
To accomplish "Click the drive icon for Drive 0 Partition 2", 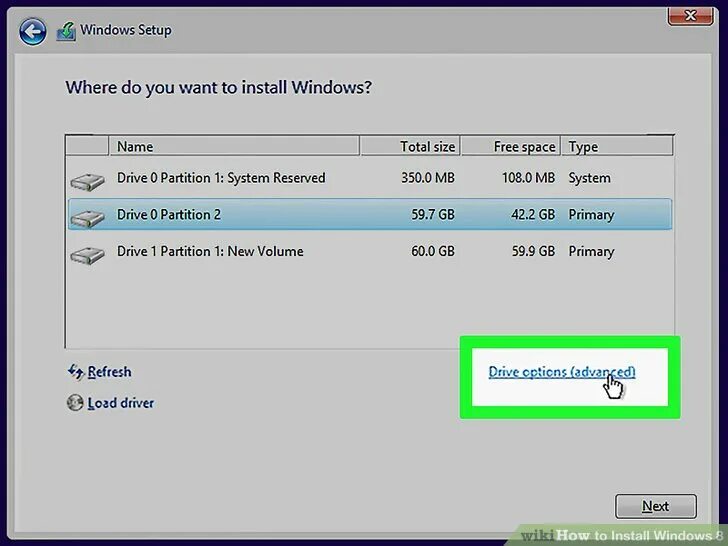I will (87, 218).
